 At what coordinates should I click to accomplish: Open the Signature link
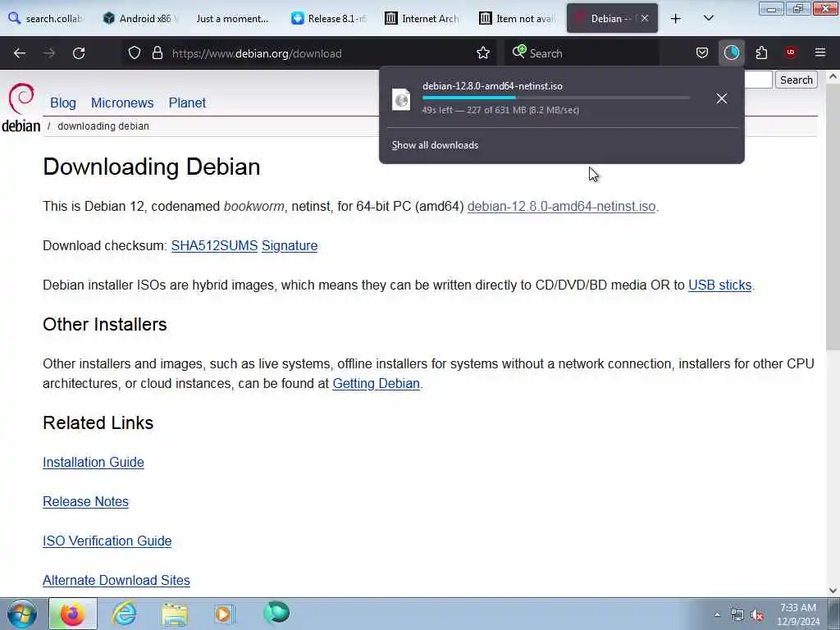pos(290,245)
